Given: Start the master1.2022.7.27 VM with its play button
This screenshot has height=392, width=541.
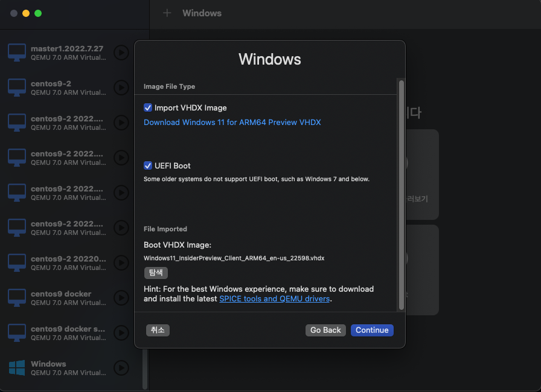Looking at the screenshot, I should 121,53.
